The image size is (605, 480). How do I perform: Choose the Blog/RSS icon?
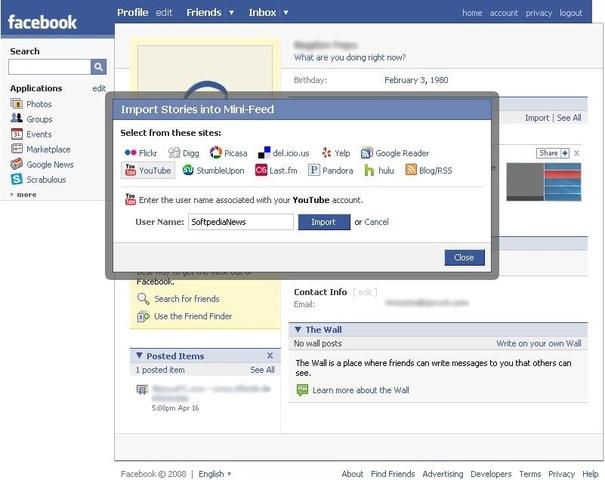pyautogui.click(x=411, y=170)
